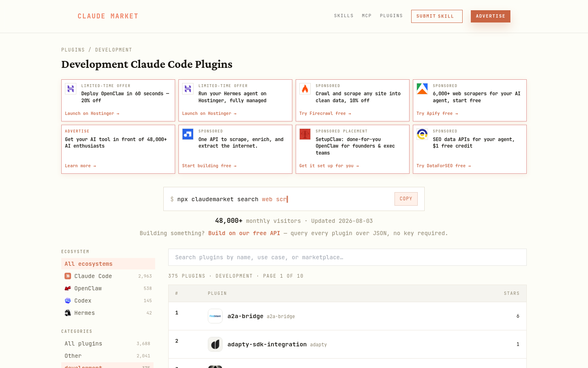Click Get it set up for you link

point(329,166)
